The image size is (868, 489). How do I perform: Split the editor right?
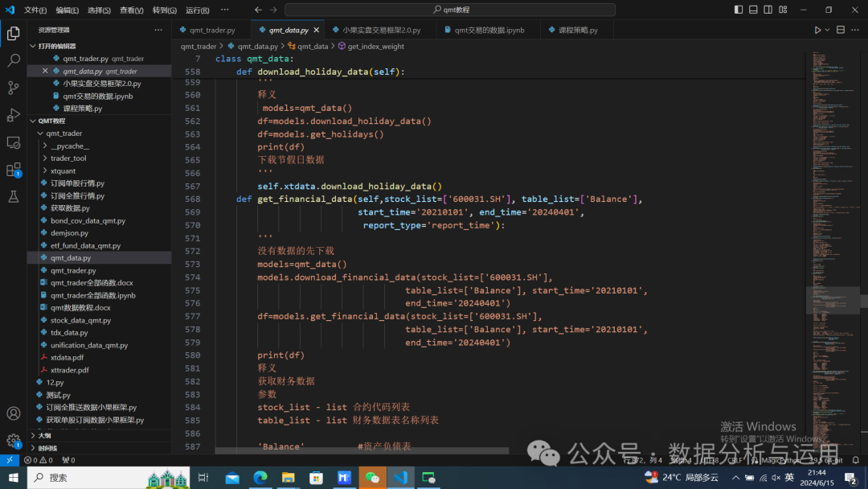click(841, 30)
